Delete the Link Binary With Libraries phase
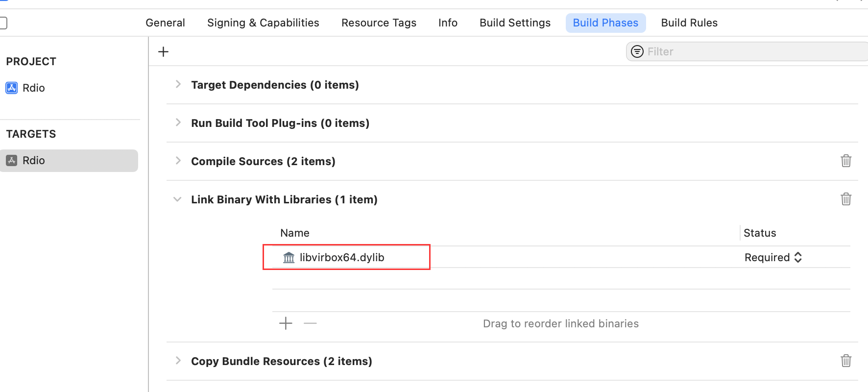This screenshot has height=392, width=868. click(x=846, y=199)
